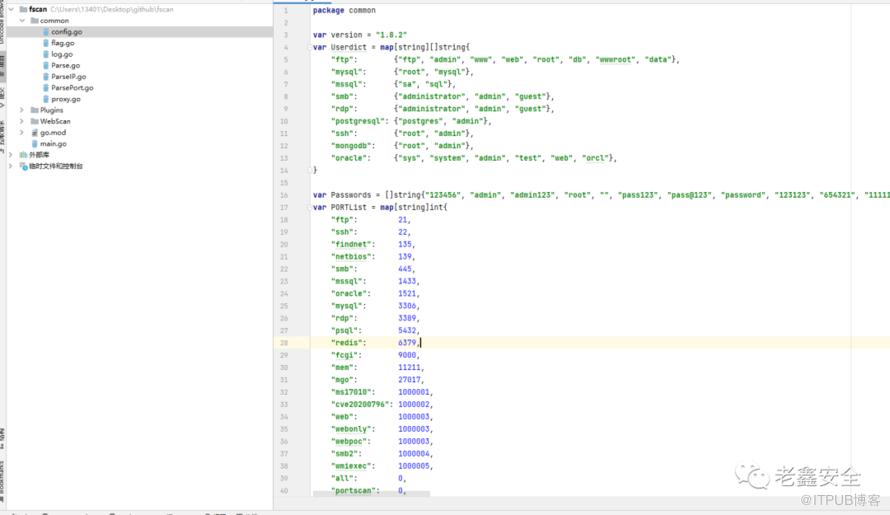Image resolution: width=890 pixels, height=515 pixels.
Task: Click the log.go file icon
Action: click(x=45, y=54)
